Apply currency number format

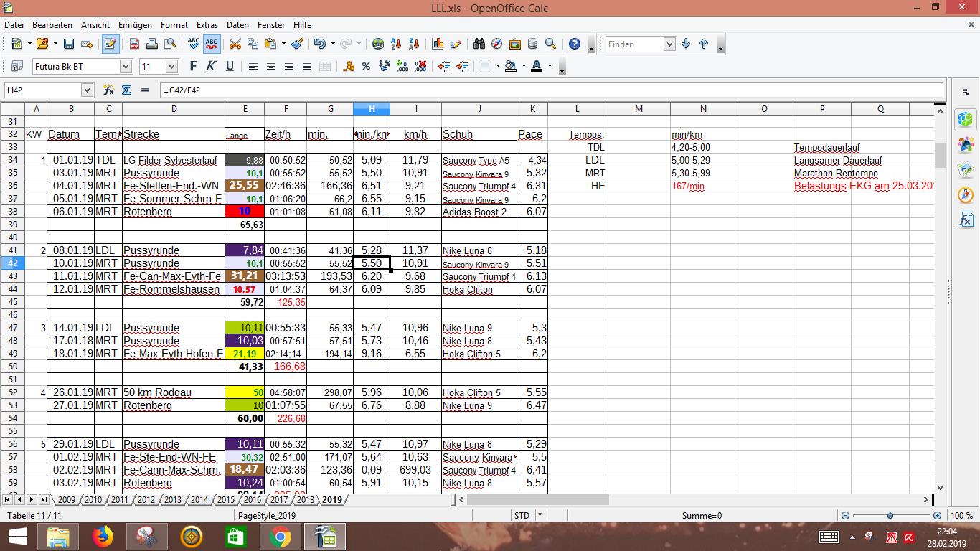click(x=349, y=67)
